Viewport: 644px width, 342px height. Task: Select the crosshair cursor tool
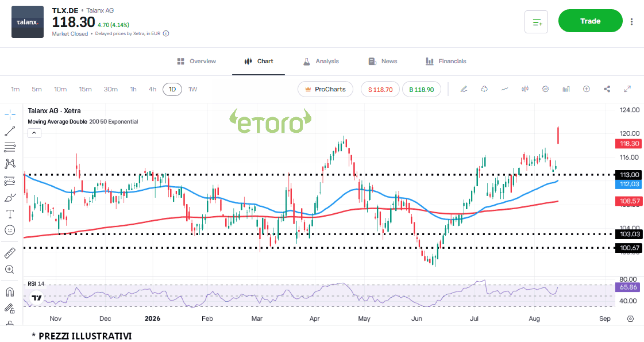tap(10, 115)
